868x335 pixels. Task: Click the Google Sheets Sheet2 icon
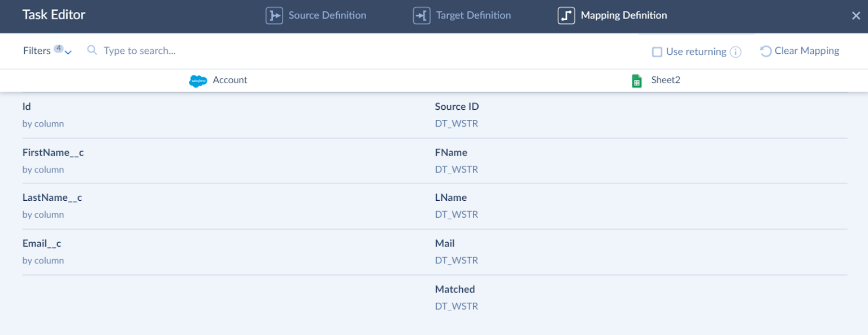(637, 80)
